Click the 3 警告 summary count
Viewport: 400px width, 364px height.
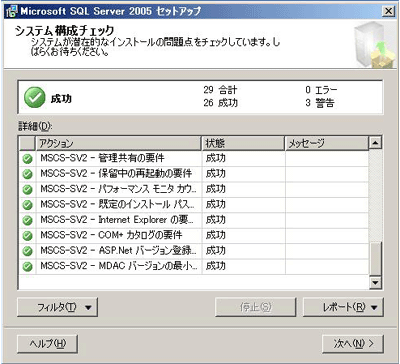[319, 103]
